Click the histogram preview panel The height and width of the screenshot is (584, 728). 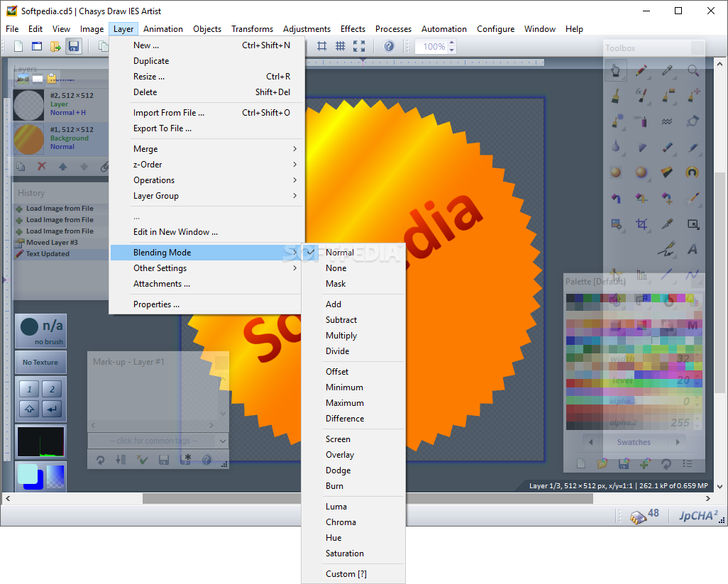[41, 441]
